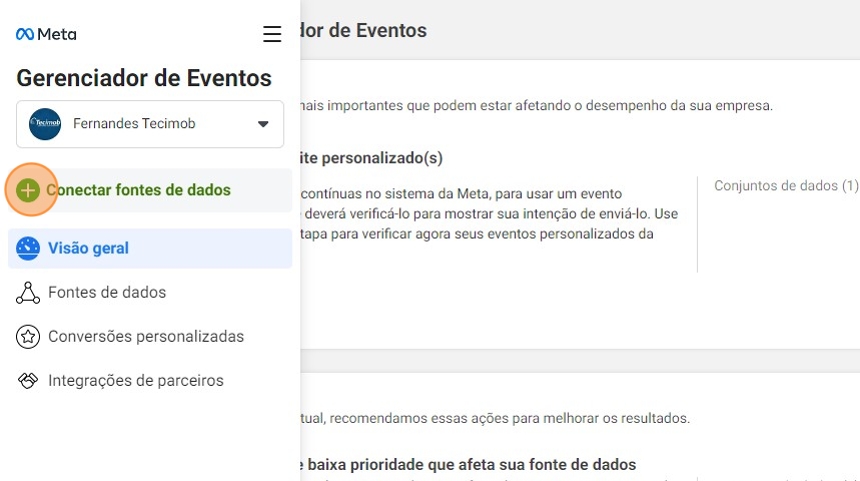
Task: Open the Fernandes Tecimob account name
Action: [x=134, y=124]
